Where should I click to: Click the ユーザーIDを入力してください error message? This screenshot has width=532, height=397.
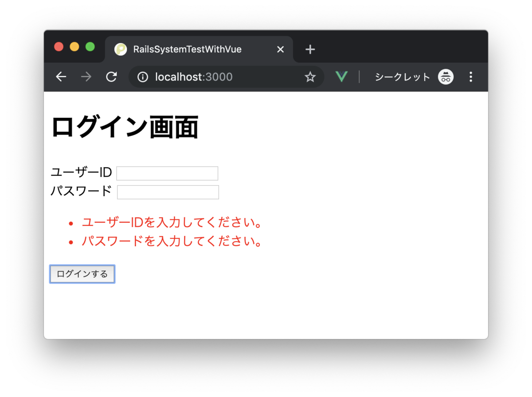click(x=172, y=222)
